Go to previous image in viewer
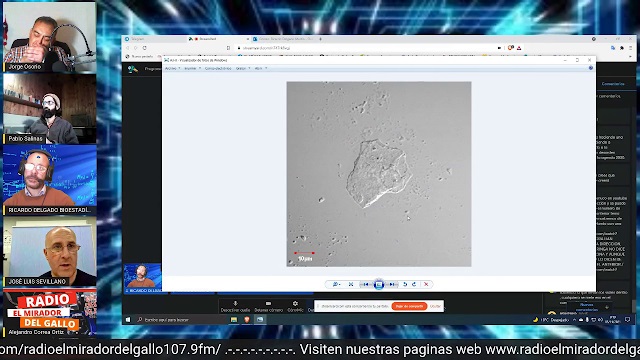This screenshot has width=640, height=360. pyautogui.click(x=366, y=284)
